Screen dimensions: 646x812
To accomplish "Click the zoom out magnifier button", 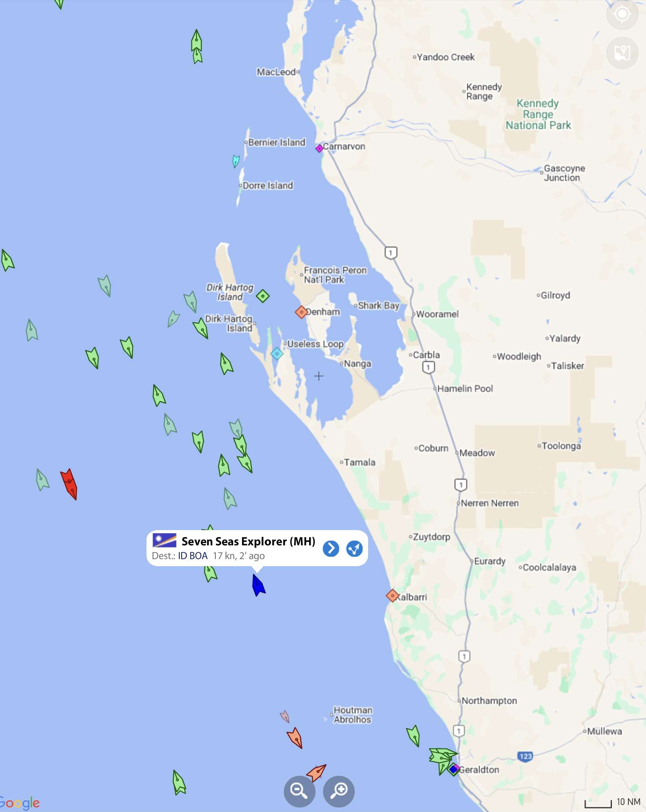I will [x=299, y=791].
